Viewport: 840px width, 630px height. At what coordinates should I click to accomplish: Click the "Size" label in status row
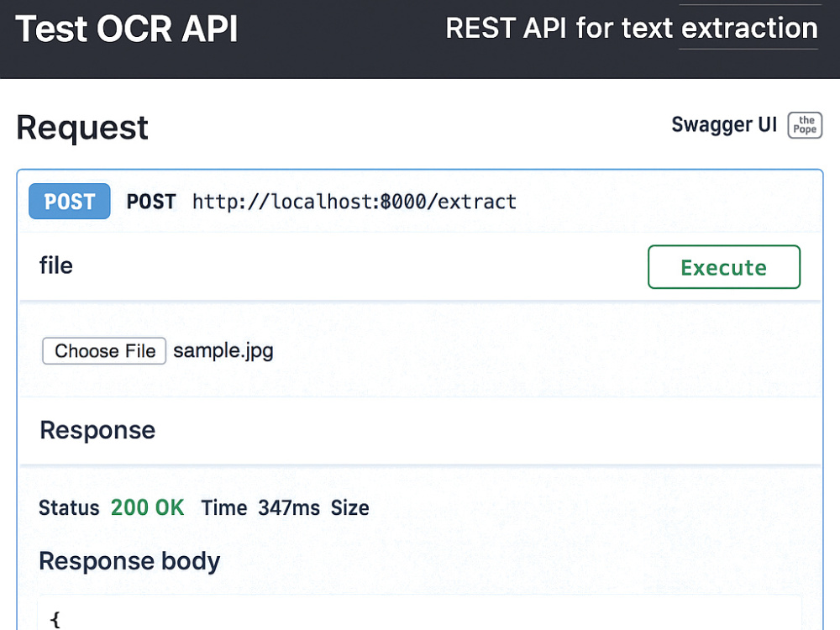pyautogui.click(x=349, y=508)
